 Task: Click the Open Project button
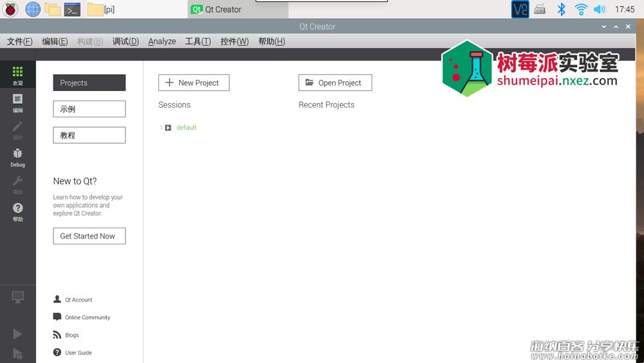(x=335, y=83)
